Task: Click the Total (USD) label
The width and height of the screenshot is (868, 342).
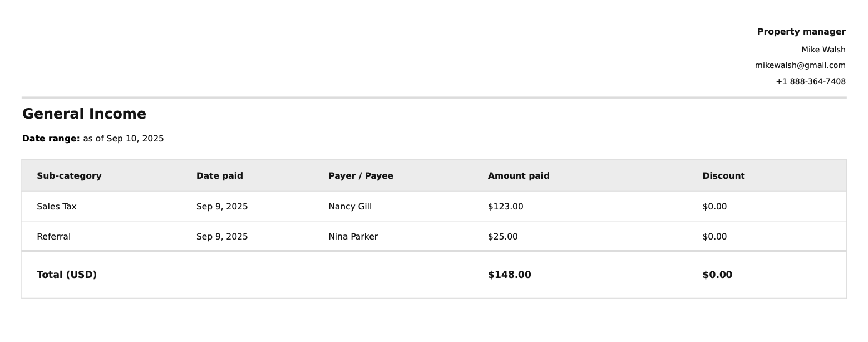Action: [x=67, y=275]
